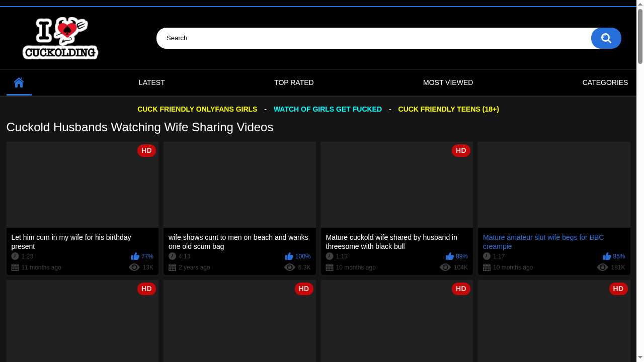Click the thumbs-up icon showing 100%
The height and width of the screenshot is (362, 644).
(x=289, y=256)
